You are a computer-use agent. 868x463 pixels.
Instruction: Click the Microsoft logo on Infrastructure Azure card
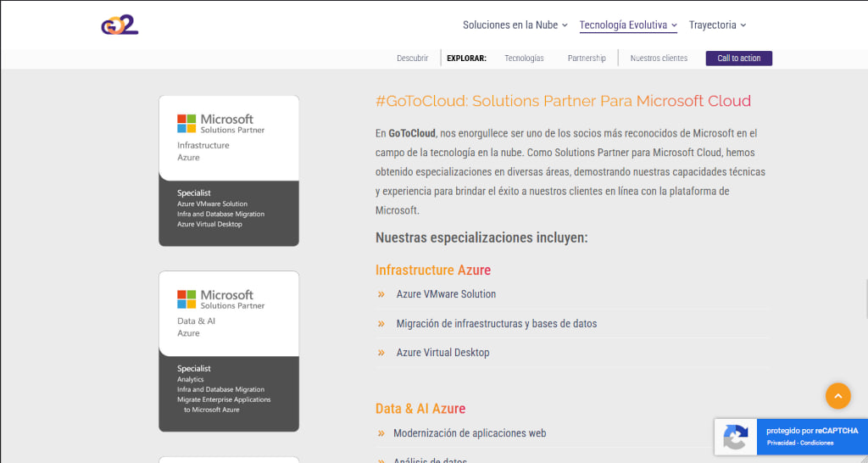(186, 124)
